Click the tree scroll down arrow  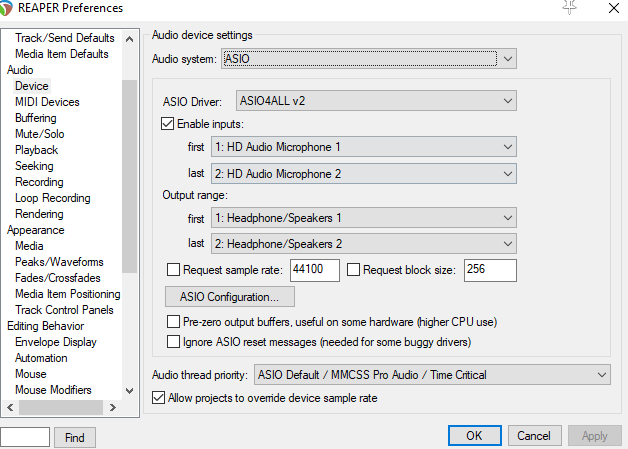(129, 391)
